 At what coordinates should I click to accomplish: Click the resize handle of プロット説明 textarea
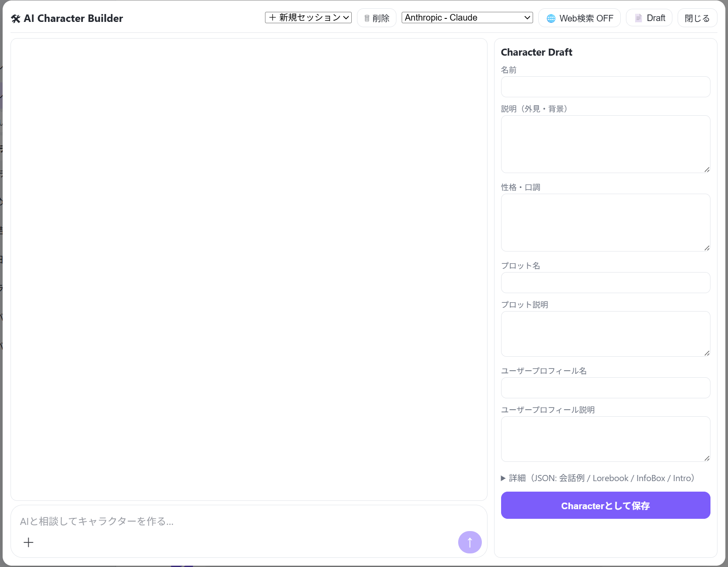(707, 353)
